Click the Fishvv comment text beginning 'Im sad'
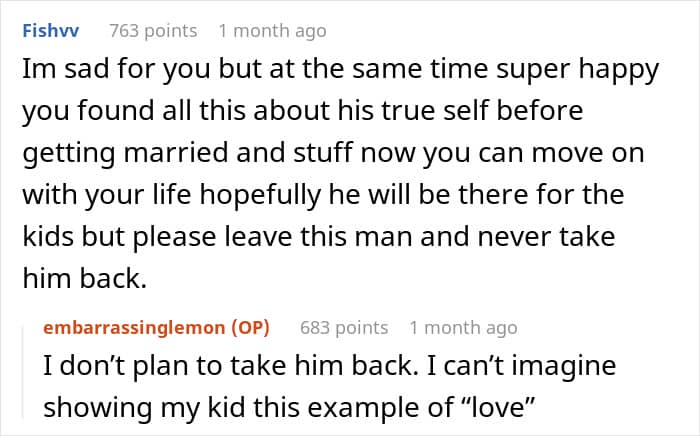 click(340, 173)
